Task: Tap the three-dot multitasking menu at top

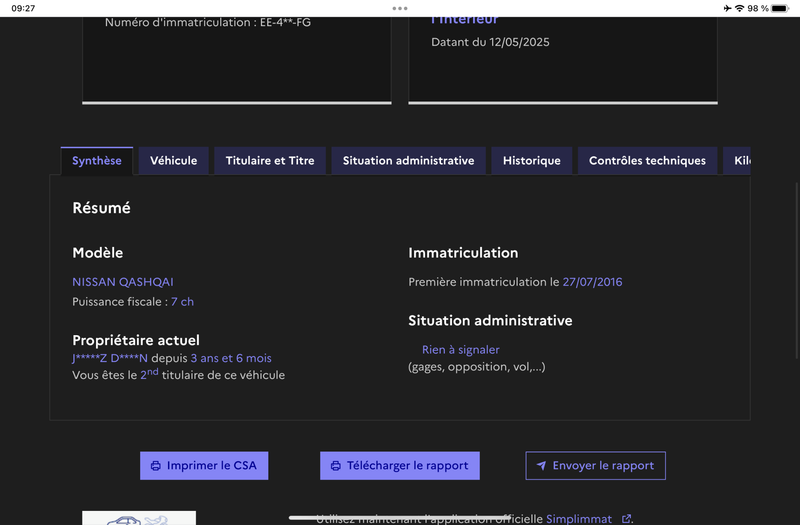Action: [x=400, y=8]
